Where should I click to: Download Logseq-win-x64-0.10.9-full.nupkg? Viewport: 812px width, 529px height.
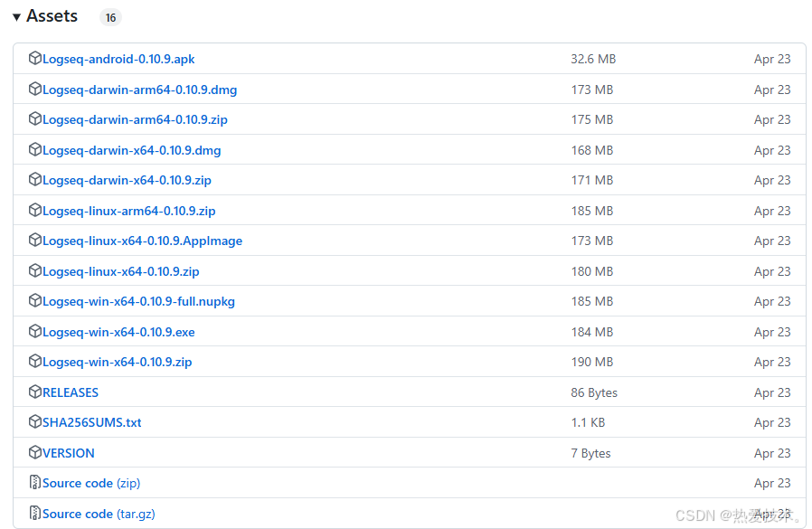[x=138, y=301]
